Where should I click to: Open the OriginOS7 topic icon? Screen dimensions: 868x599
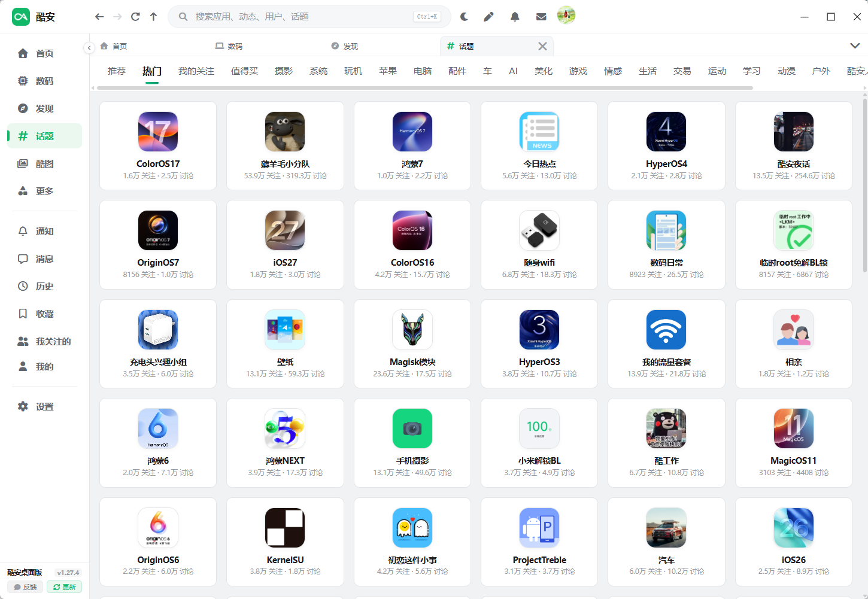[x=158, y=230]
